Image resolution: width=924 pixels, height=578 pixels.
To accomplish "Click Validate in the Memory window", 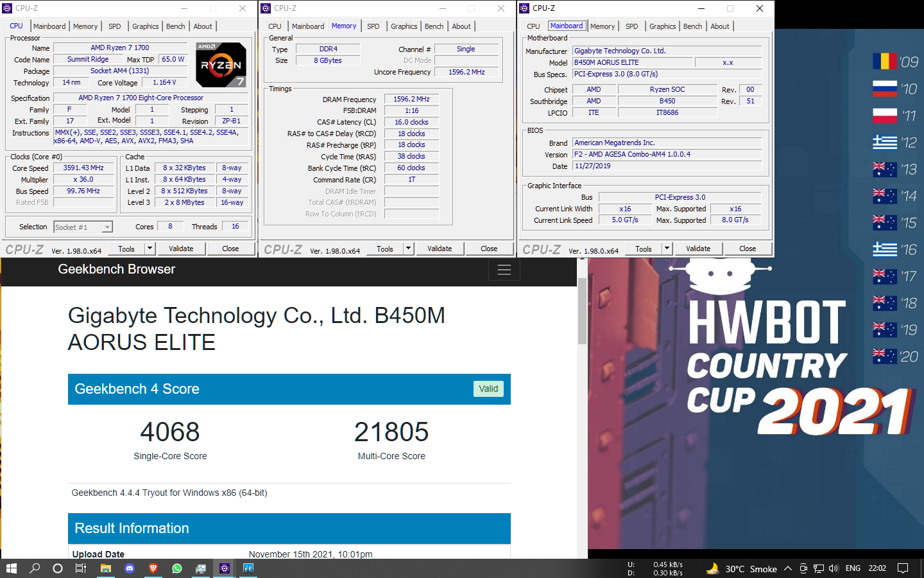I will (440, 249).
